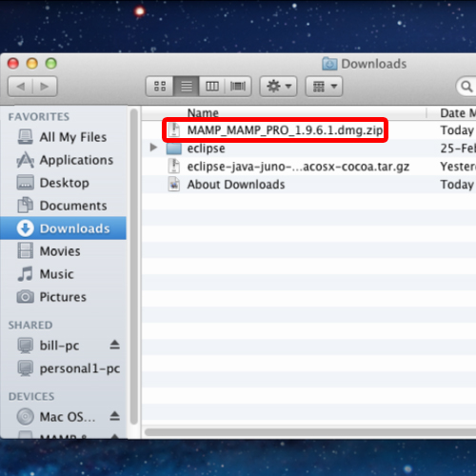Click the Downloads arrow icon
The image size is (476, 476).
point(25,228)
